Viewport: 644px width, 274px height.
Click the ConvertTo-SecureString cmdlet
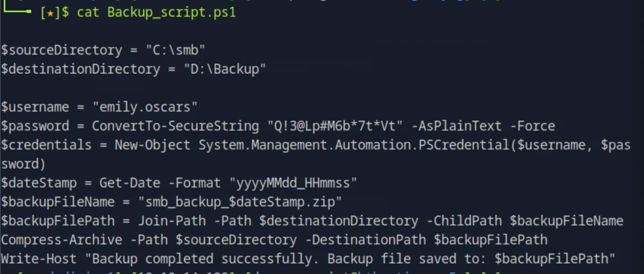tap(175, 126)
